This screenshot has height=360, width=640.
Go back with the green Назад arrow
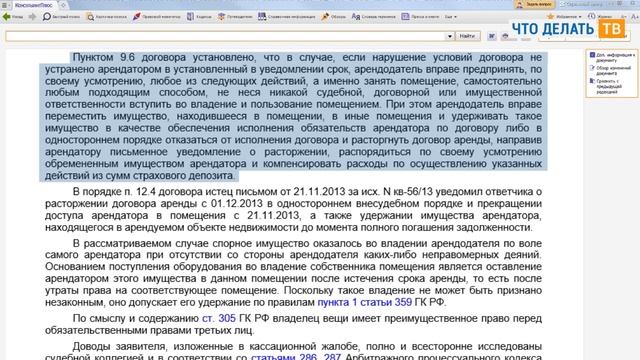[x=12, y=17]
